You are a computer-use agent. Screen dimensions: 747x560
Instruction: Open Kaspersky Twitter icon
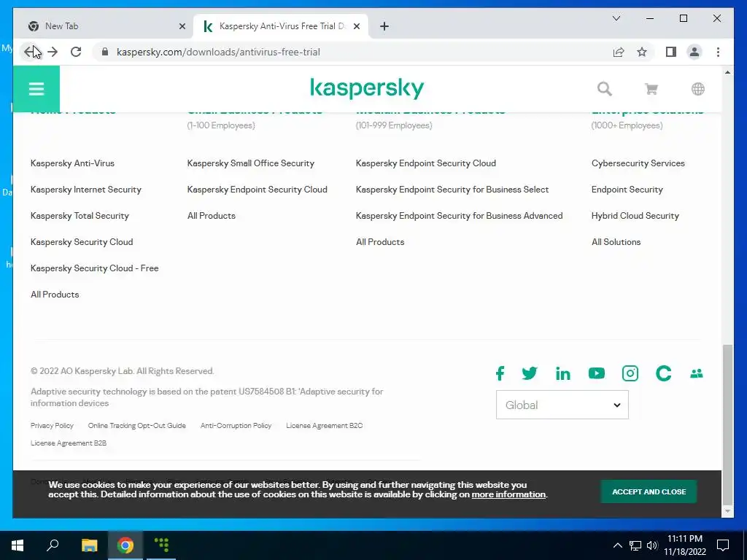click(x=530, y=373)
